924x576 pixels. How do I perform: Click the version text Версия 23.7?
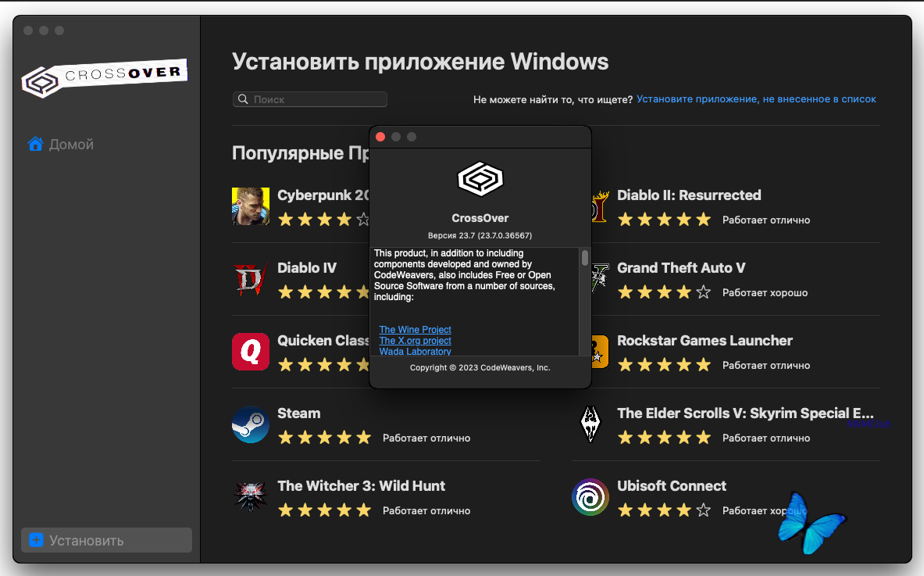coord(480,235)
